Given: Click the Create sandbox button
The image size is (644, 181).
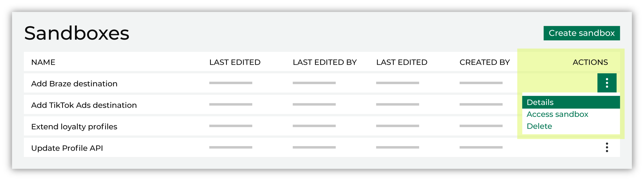Looking at the screenshot, I should pyautogui.click(x=581, y=33).
